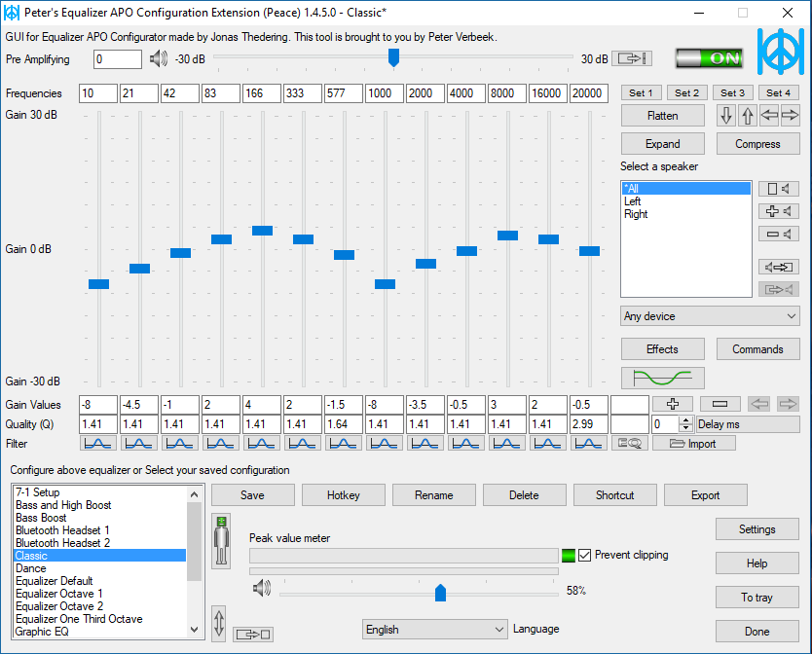
Task: Click the Export button
Action: point(705,495)
